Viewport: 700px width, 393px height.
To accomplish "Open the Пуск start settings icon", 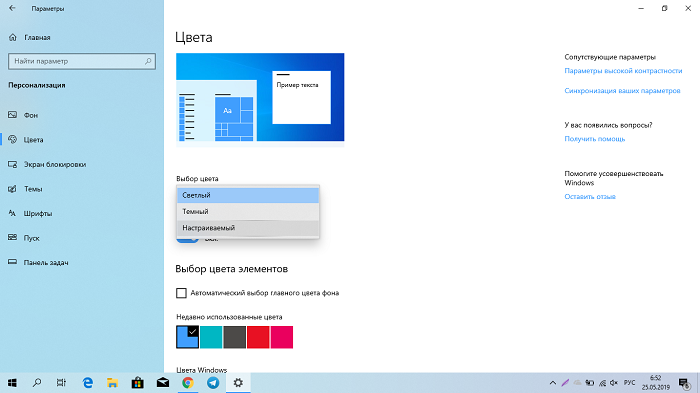I will tap(12, 238).
